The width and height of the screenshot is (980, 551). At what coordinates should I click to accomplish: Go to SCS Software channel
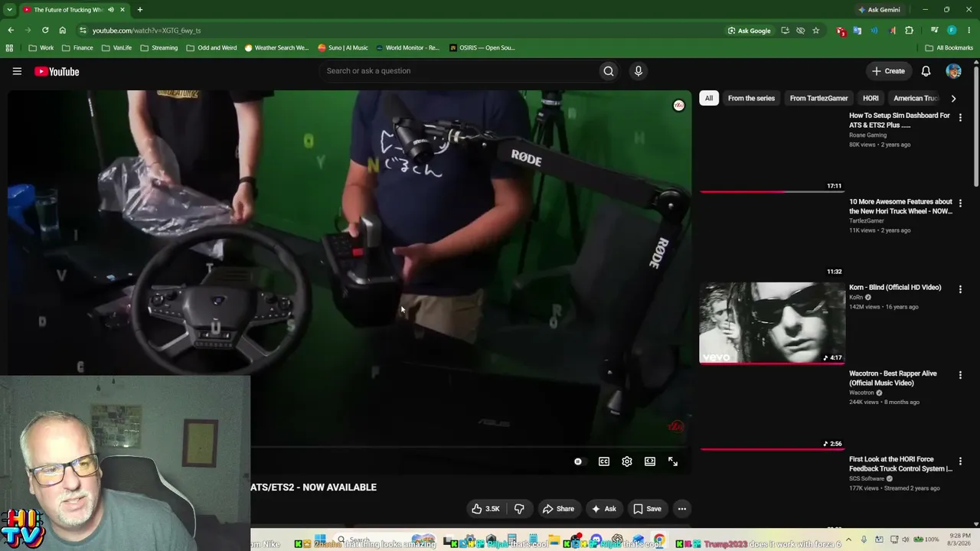pos(867,479)
